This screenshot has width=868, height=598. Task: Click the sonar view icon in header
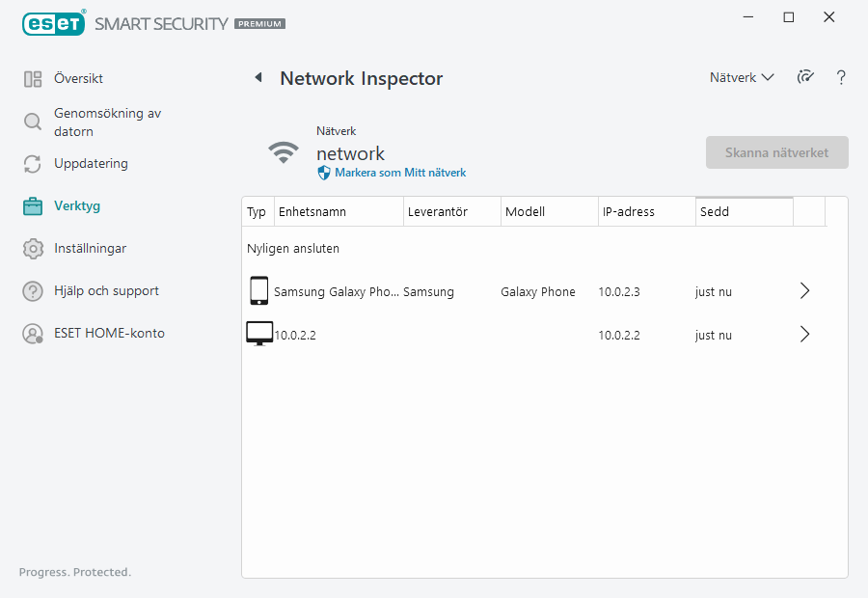(x=805, y=78)
